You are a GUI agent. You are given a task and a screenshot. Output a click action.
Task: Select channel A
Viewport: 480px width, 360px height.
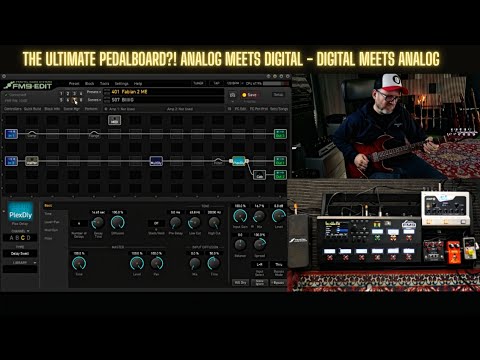[11, 238]
